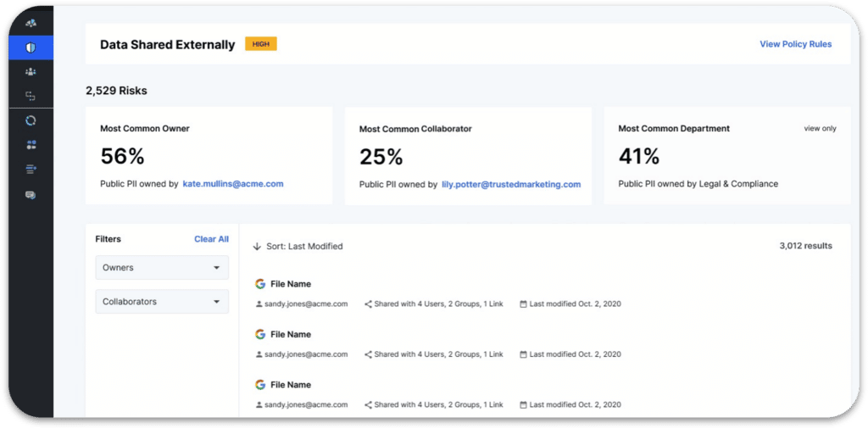868x429 pixels.
Task: Open the list report icon in the sidebar
Action: pos(31,170)
